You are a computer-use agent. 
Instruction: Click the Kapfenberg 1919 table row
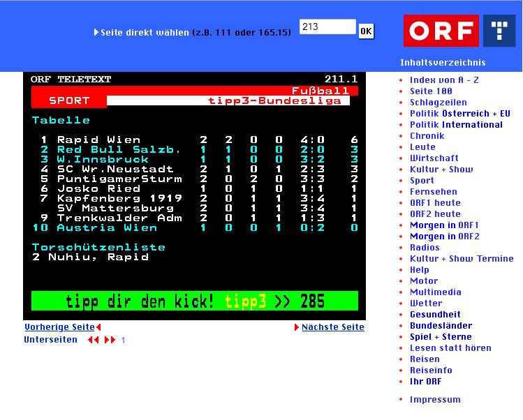tap(195, 198)
